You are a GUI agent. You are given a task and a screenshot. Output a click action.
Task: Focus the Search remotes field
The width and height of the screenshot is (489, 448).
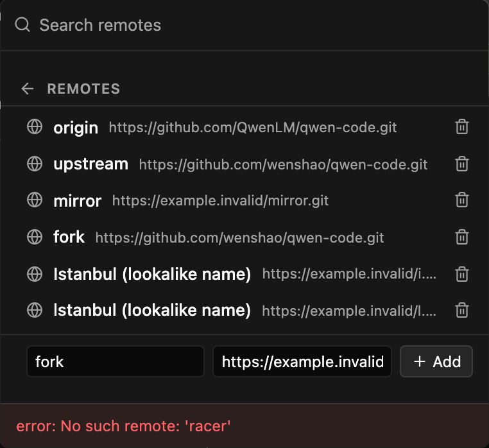[244, 25]
